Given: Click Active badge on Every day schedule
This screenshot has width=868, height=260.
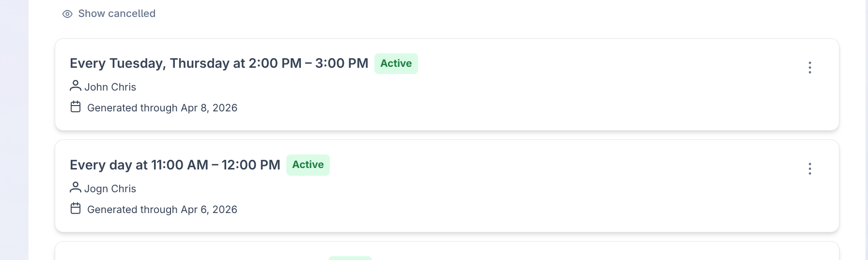Looking at the screenshot, I should tap(308, 165).
